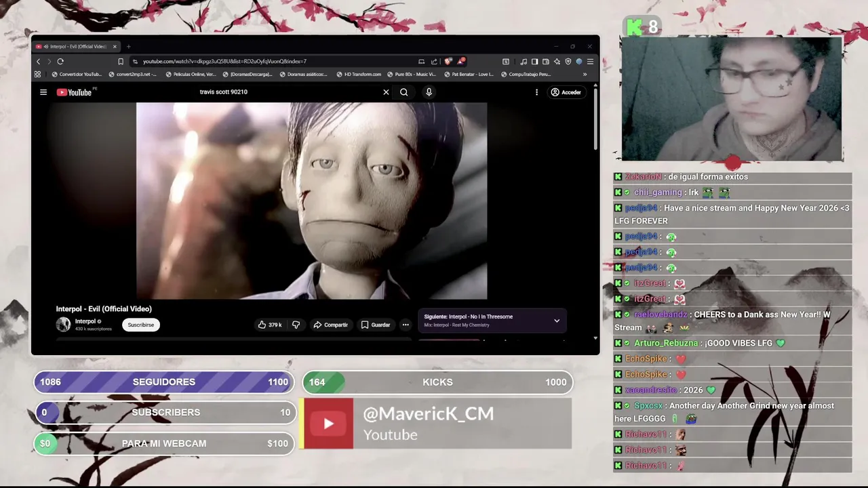868x488 pixels.
Task: Expand the Siguiente playlist panel chevron
Action: 557,321
